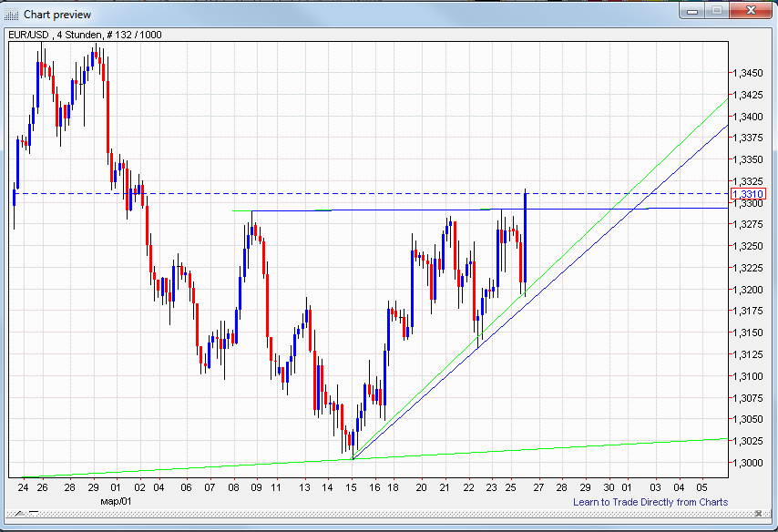The image size is (778, 532).
Task: Click the EUR/USD 4 Stunden chart title
Action: click(85, 35)
